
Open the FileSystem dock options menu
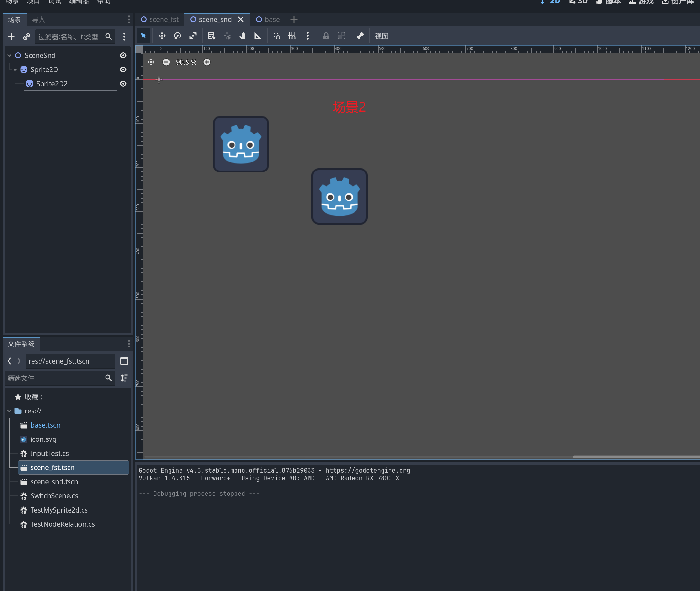click(129, 344)
